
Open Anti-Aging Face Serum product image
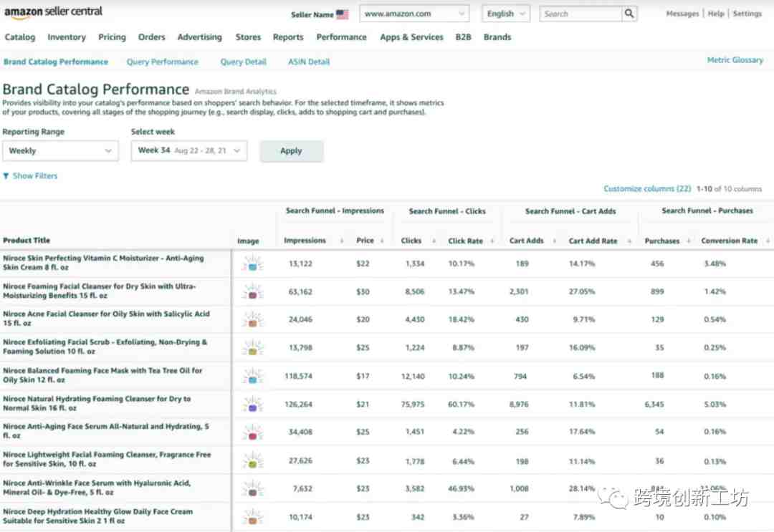(252, 433)
